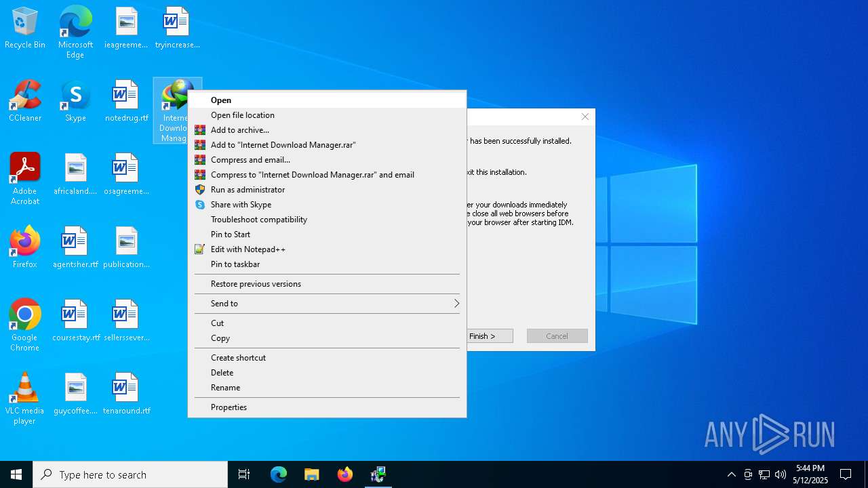Open the volume control in tray
The image size is (868, 488).
click(x=781, y=474)
